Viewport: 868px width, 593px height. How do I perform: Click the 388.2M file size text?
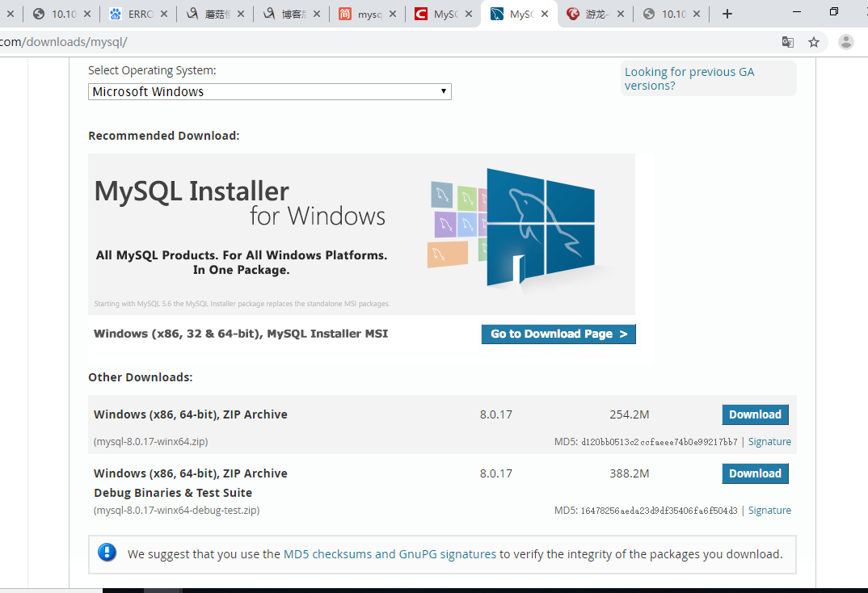point(630,473)
